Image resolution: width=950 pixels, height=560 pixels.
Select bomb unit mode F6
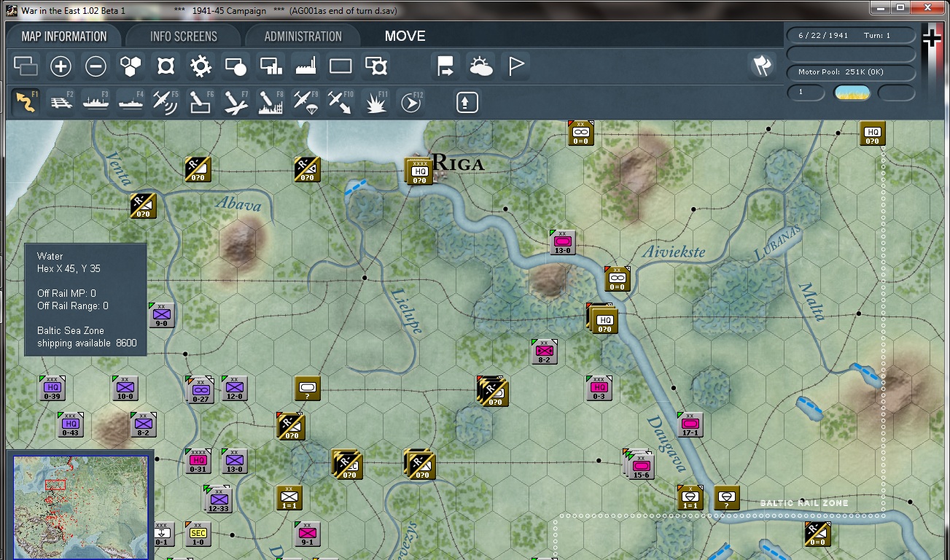tap(201, 101)
